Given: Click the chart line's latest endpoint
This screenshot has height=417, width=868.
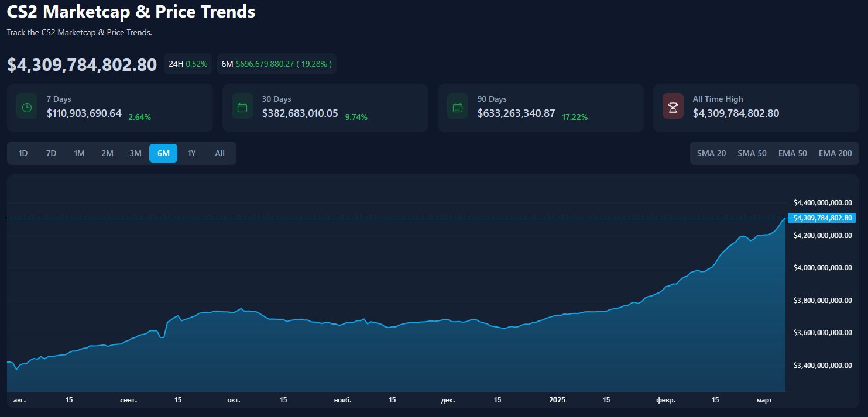Looking at the screenshot, I should point(785,218).
